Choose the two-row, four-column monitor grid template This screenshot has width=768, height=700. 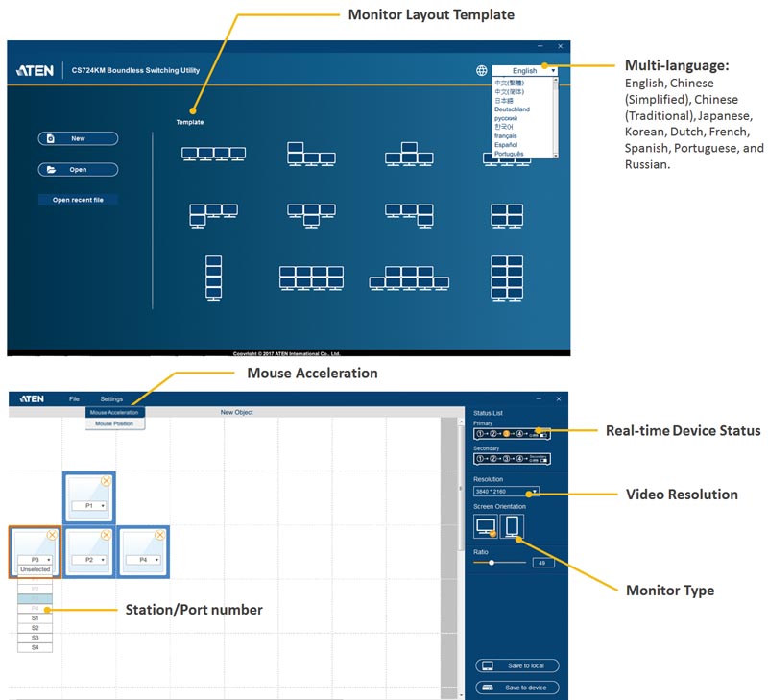click(311, 278)
